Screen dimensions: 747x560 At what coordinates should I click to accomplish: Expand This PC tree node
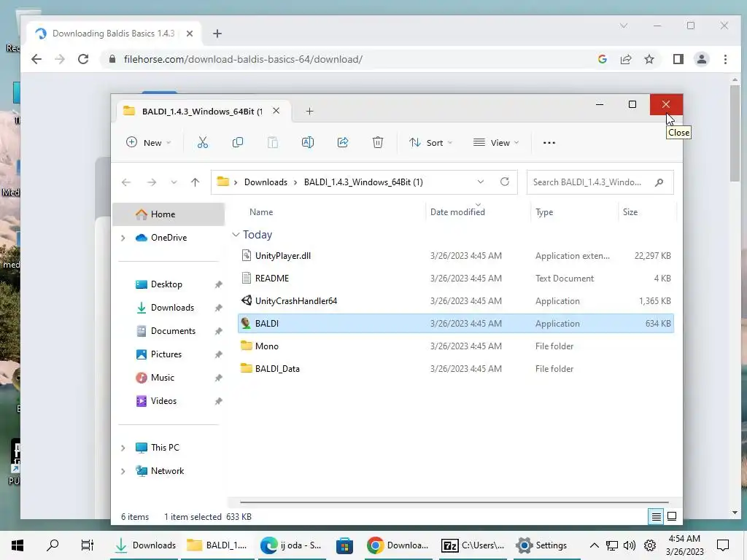click(123, 448)
